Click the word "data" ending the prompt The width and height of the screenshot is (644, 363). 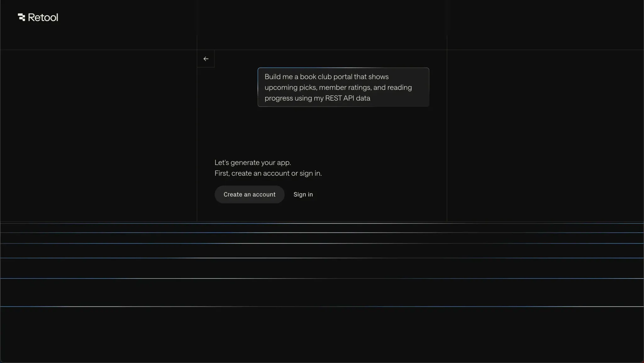coord(363,98)
